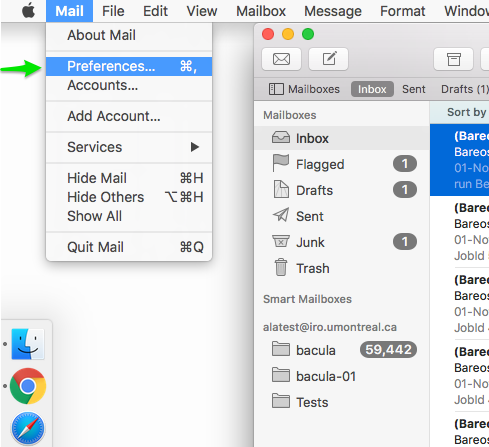Choose Quit Mail menu item
Image resolution: width=489 pixels, height=447 pixels.
click(x=129, y=247)
